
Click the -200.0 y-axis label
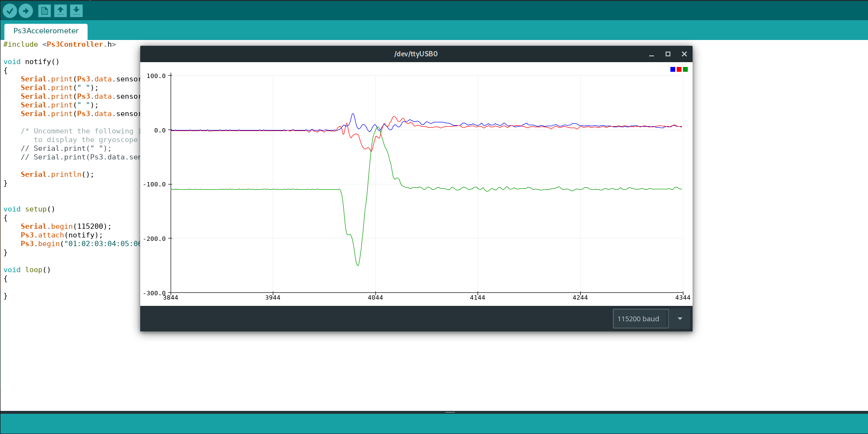[154, 239]
